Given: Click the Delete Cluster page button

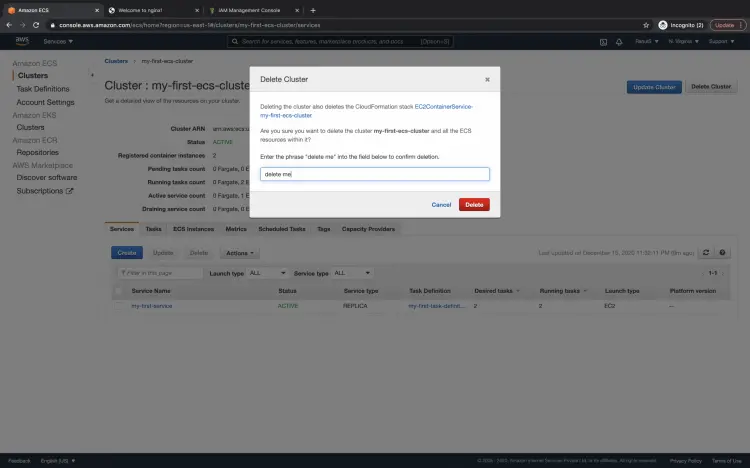Looking at the screenshot, I should pos(711,87).
